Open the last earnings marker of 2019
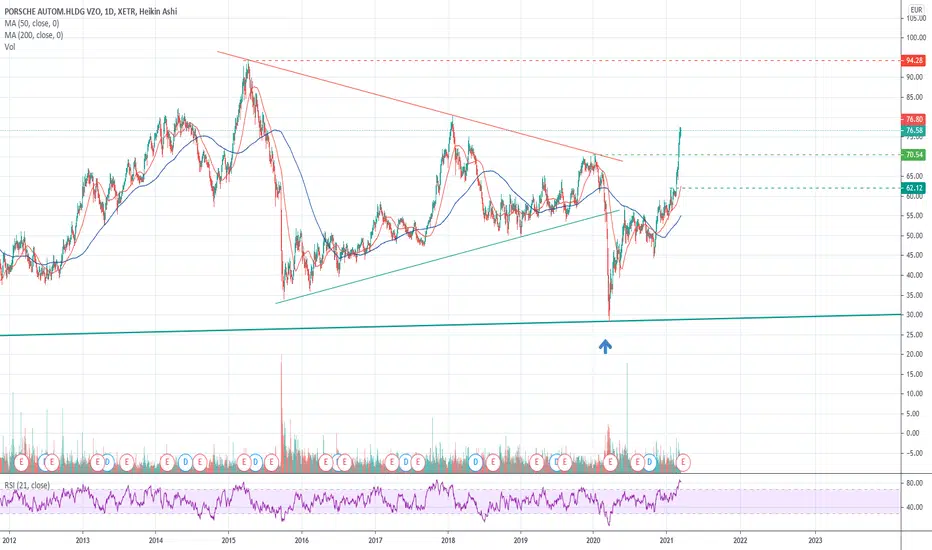 pyautogui.click(x=564, y=461)
